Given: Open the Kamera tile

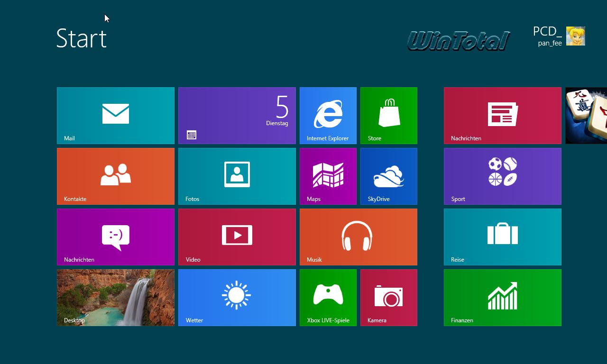Looking at the screenshot, I should 389,298.
